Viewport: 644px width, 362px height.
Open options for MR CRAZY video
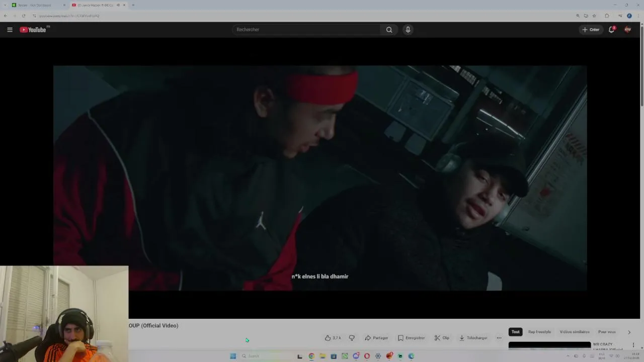[x=633, y=345]
